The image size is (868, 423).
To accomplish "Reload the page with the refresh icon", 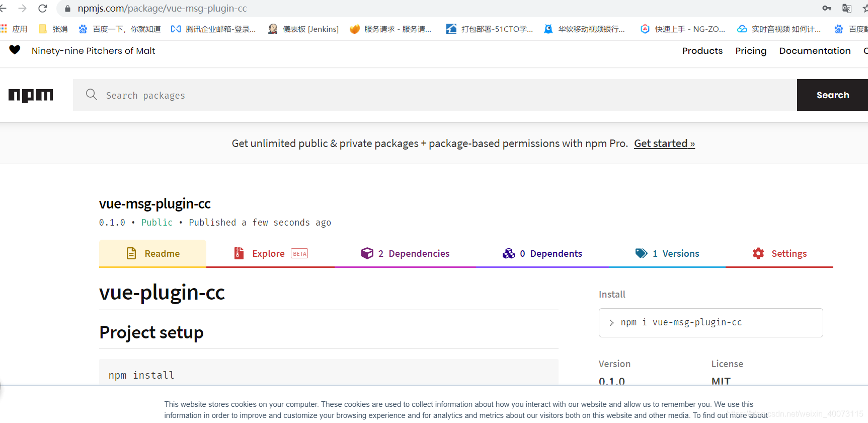I will point(43,9).
